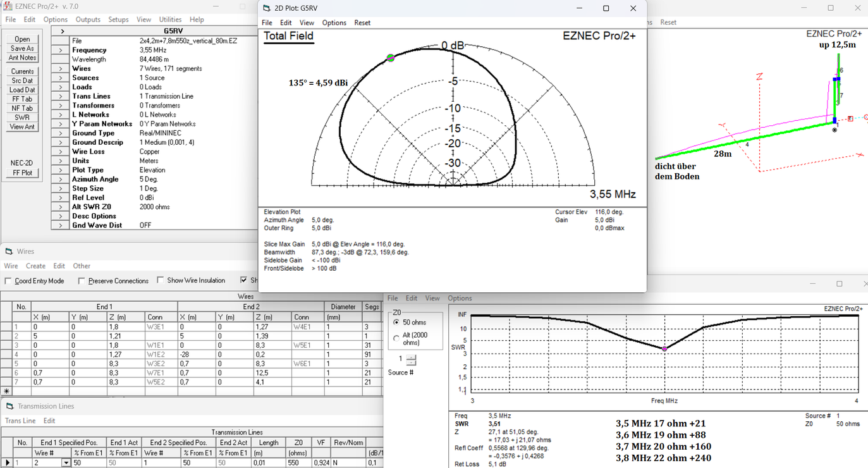The height and width of the screenshot is (468, 868).
Task: Click the 12,5 Z value in Wires table
Action: 272,373
